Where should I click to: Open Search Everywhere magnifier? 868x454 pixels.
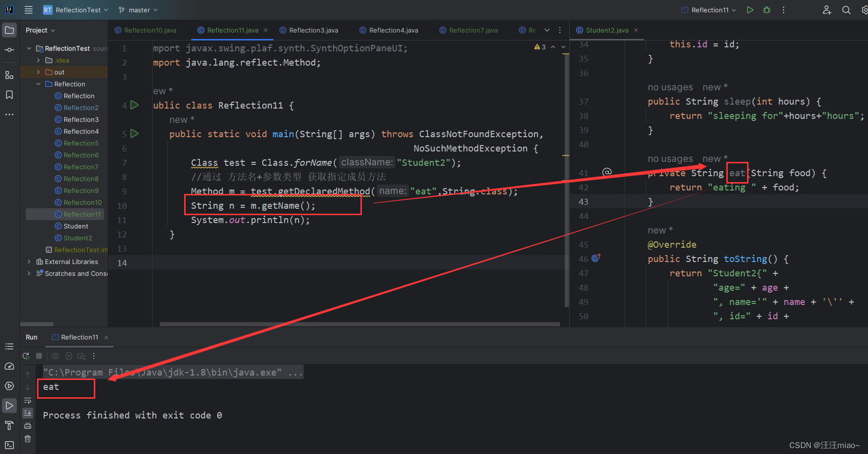click(x=846, y=10)
